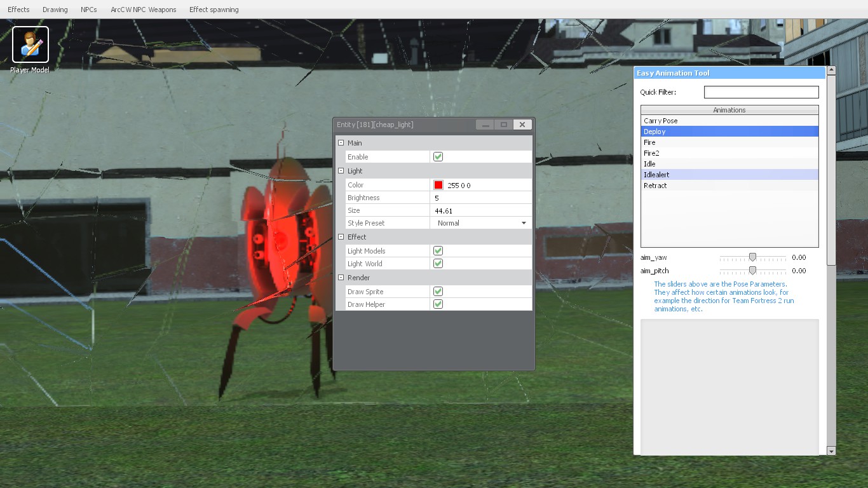Click the Quick Filter input field

[x=761, y=92]
